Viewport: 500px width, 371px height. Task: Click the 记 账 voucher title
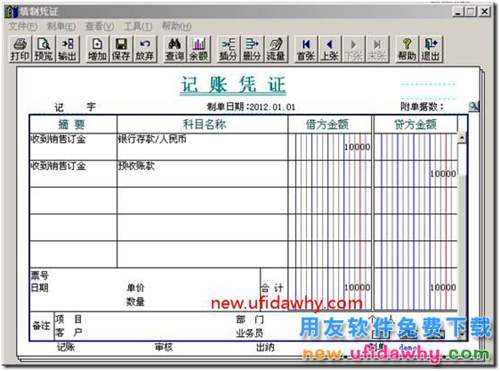coord(233,85)
